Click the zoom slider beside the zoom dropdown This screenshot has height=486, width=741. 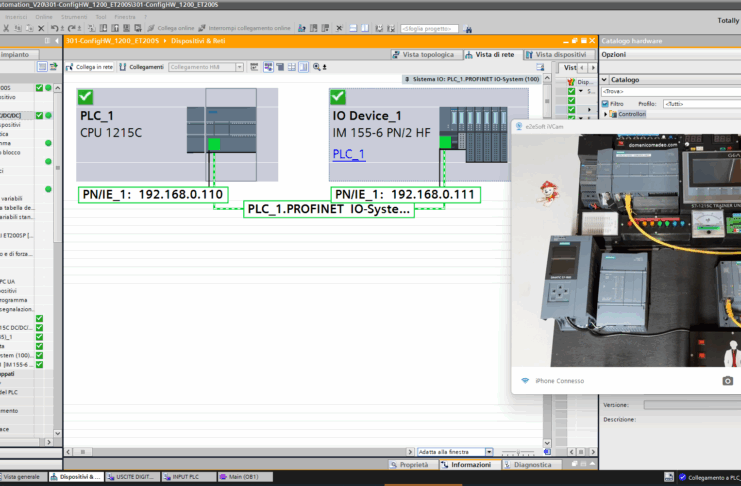(x=520, y=452)
